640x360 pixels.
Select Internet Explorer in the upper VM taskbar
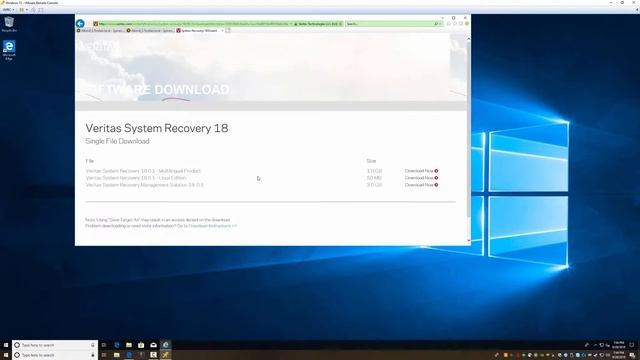pos(166,345)
